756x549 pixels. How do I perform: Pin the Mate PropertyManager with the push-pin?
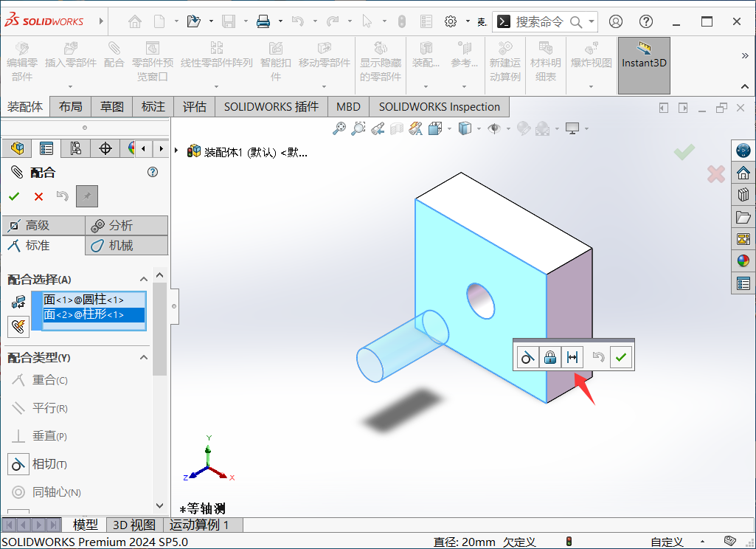(86, 196)
